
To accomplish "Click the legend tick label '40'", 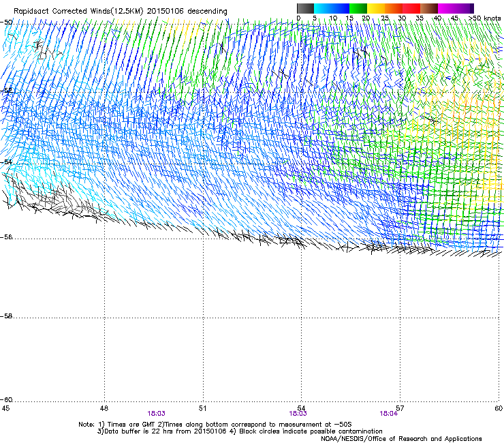I will click(437, 18).
